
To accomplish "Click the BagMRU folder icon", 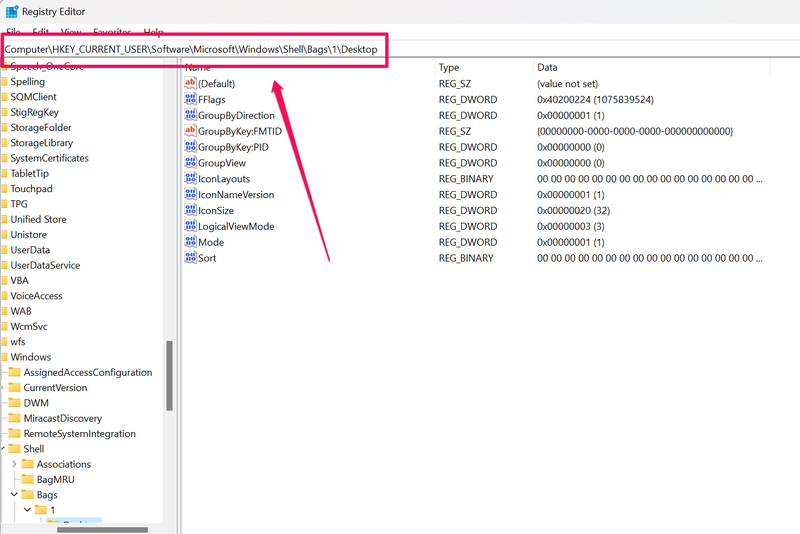I will pyautogui.click(x=28, y=480).
